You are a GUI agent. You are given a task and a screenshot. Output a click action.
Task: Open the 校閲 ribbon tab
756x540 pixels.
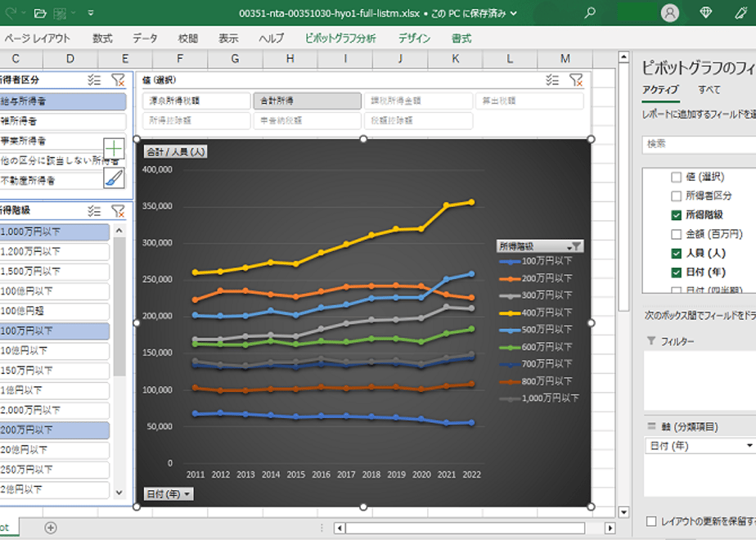188,38
